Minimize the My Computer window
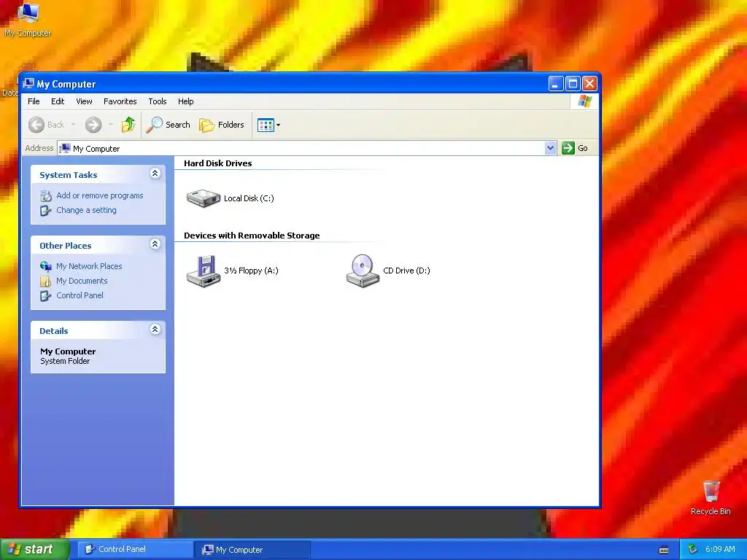Viewport: 747px width, 560px height. 556,84
